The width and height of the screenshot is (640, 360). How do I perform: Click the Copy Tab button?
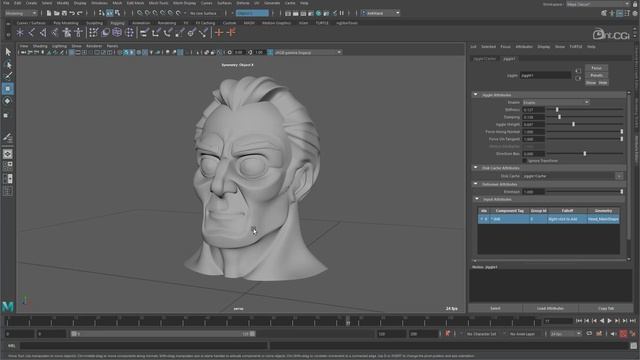click(x=606, y=309)
